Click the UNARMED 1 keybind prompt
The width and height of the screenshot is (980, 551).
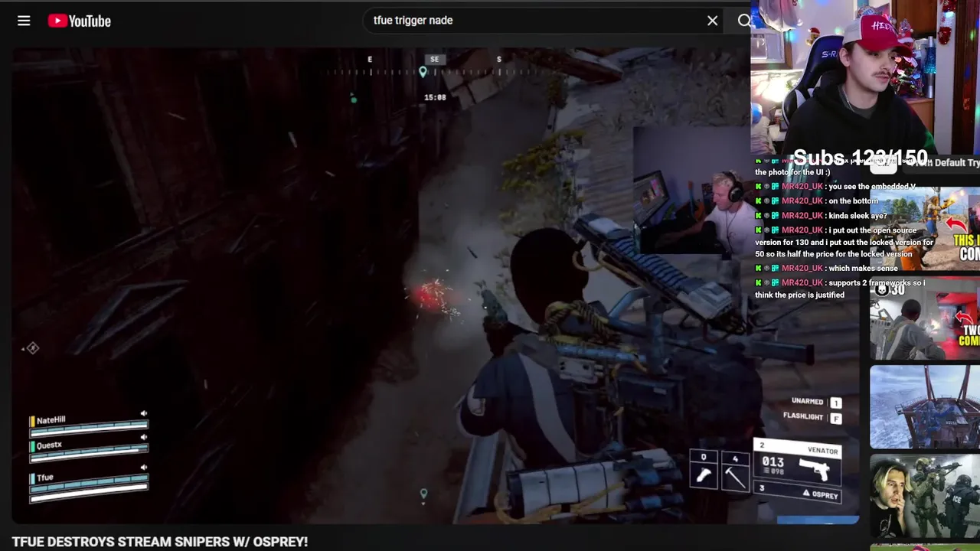816,402
